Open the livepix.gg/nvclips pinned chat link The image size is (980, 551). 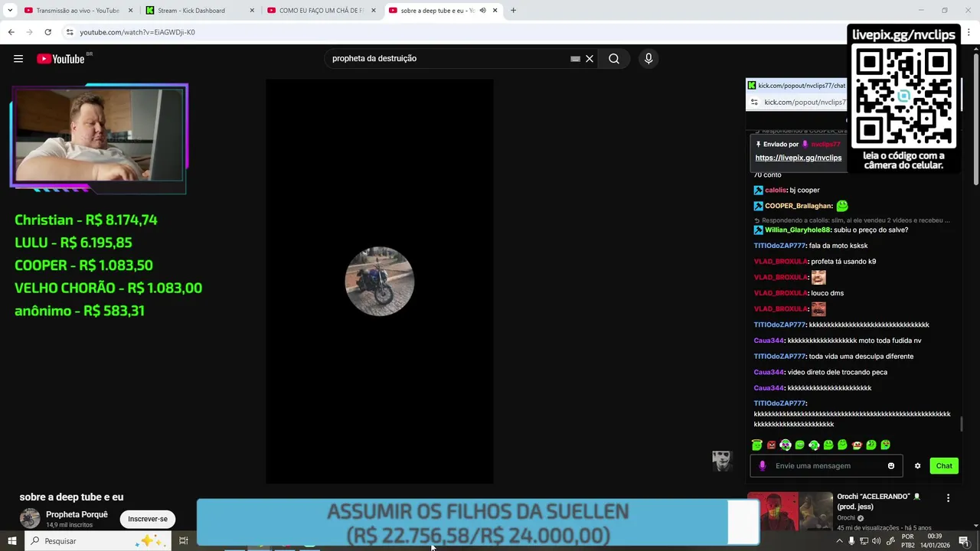pos(799,158)
